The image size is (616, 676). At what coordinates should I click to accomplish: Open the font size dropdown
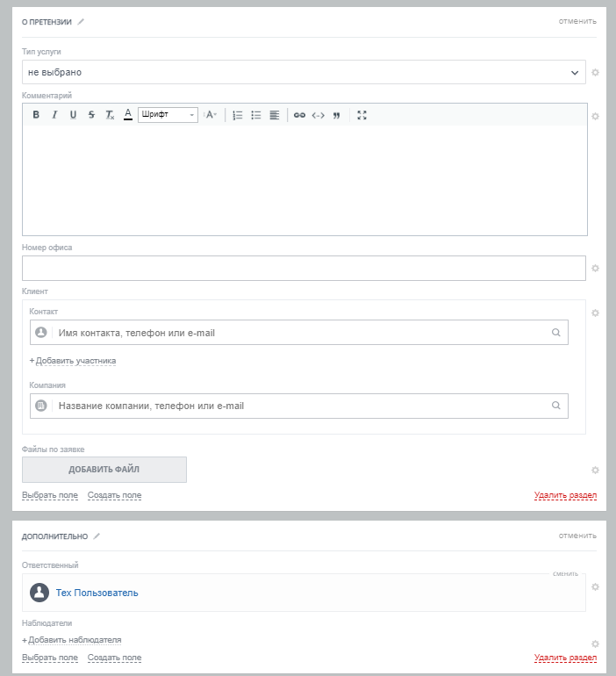click(x=211, y=115)
